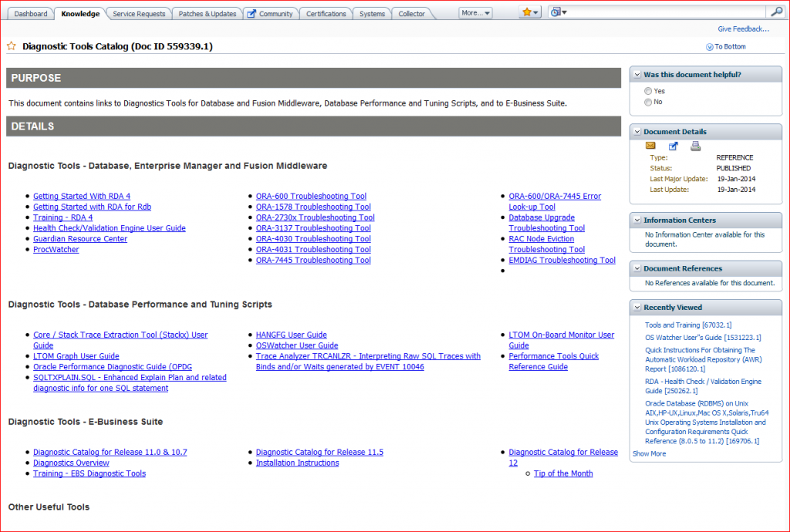
Task: Open Training - EBS Diagnostic Tools link
Action: [89, 473]
